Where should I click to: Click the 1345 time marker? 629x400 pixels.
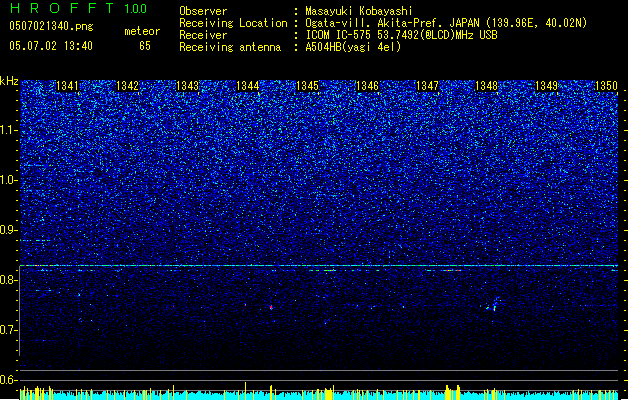[x=307, y=86]
